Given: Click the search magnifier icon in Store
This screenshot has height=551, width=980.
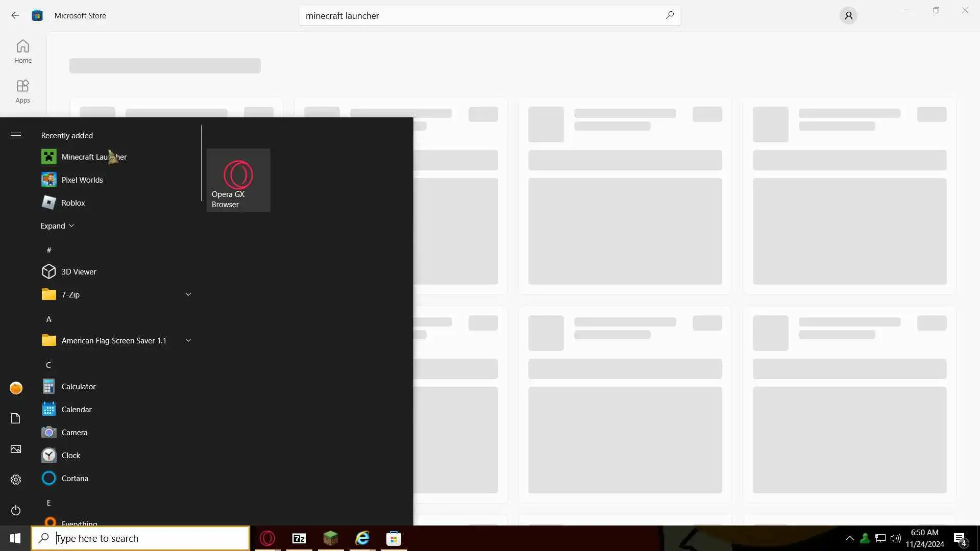Looking at the screenshot, I should tap(670, 15).
